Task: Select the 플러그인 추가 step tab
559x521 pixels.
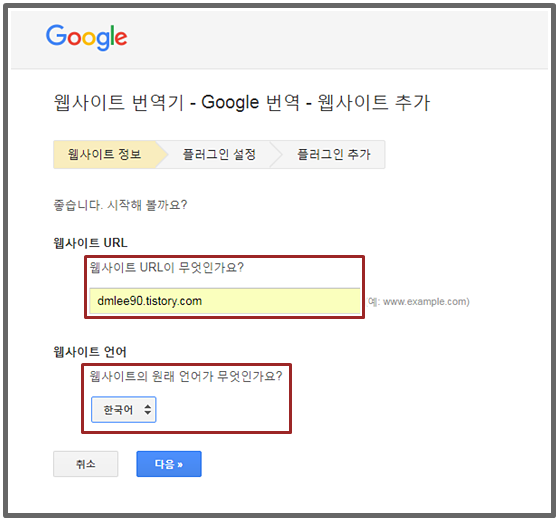Action: click(334, 154)
